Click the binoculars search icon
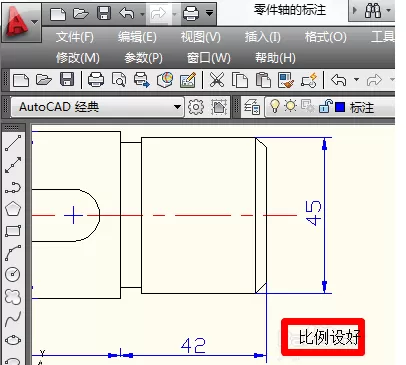Viewport: 406px width, 365px height. click(373, 11)
